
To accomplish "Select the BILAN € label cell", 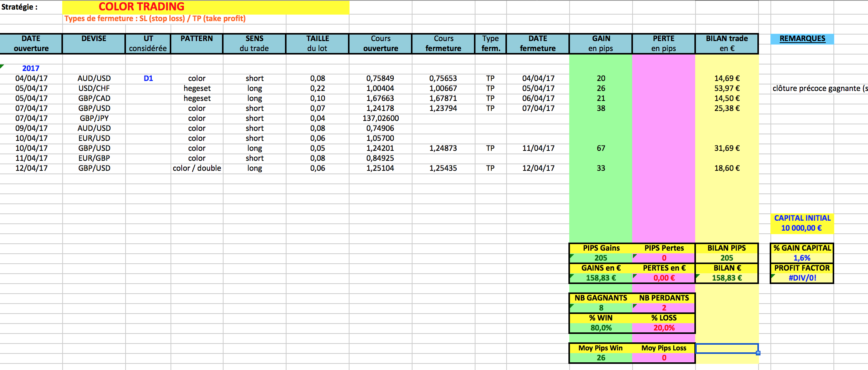I will click(727, 268).
